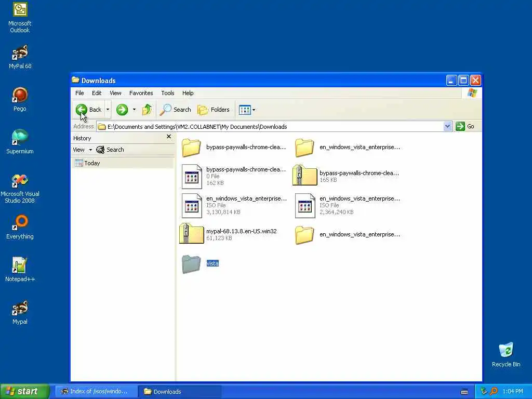The image size is (532, 399).
Task: Close the History pane
Action: 169,137
